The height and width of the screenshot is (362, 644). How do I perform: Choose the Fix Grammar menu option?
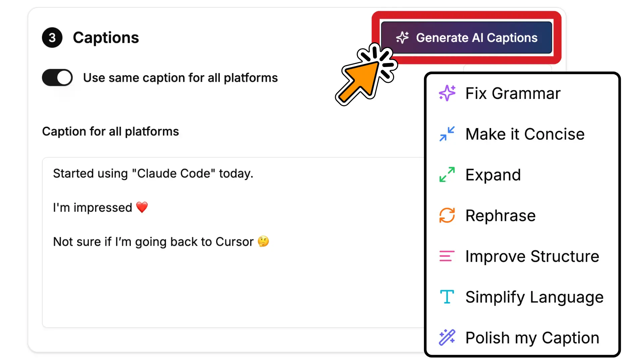point(513,93)
